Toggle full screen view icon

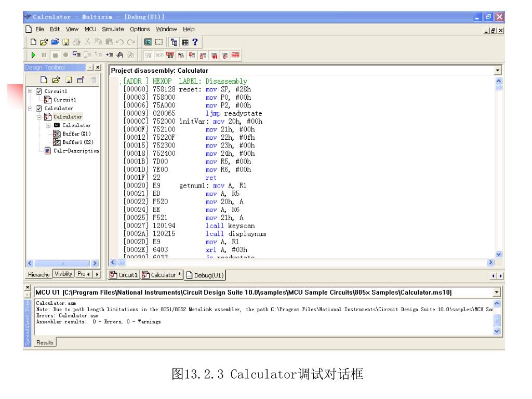(148, 42)
